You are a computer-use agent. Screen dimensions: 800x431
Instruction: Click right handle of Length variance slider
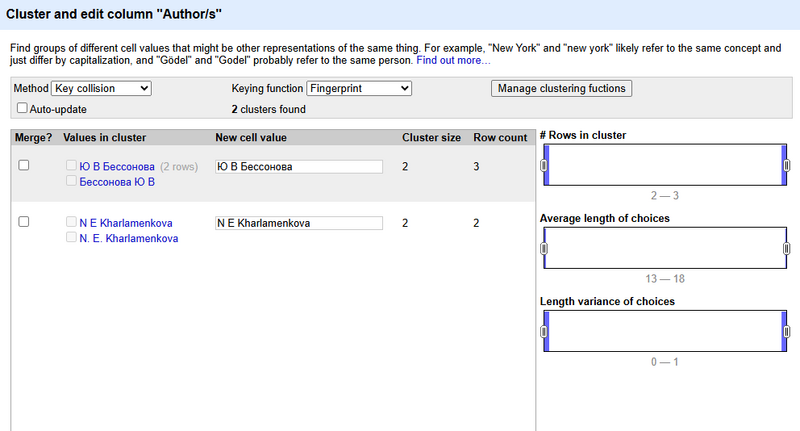787,331
